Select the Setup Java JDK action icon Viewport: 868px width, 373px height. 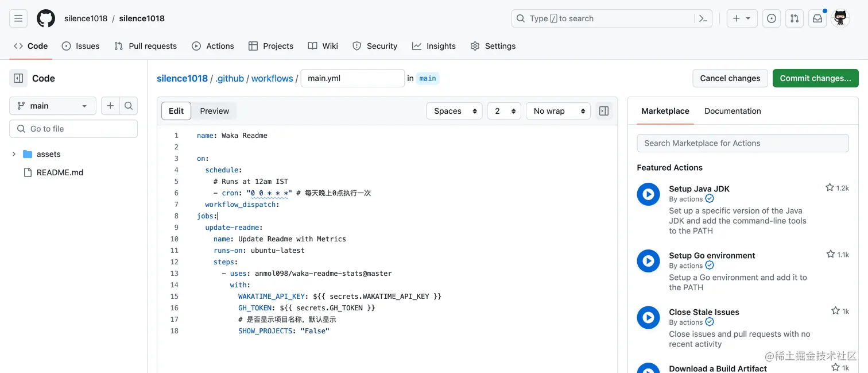coord(648,194)
